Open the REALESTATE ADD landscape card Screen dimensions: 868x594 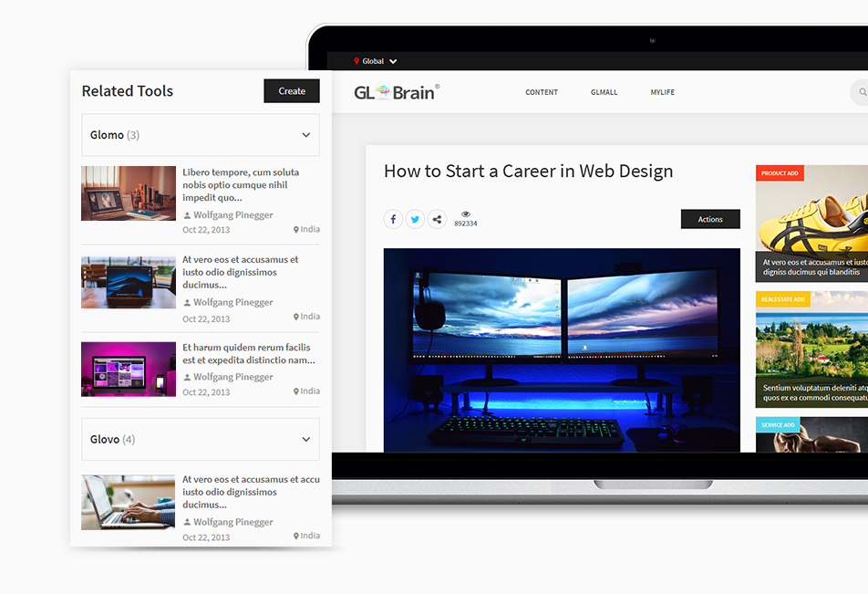point(811,349)
